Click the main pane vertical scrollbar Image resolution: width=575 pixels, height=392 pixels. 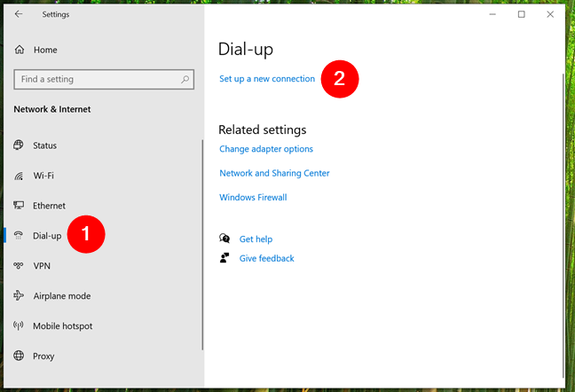[x=563, y=225]
